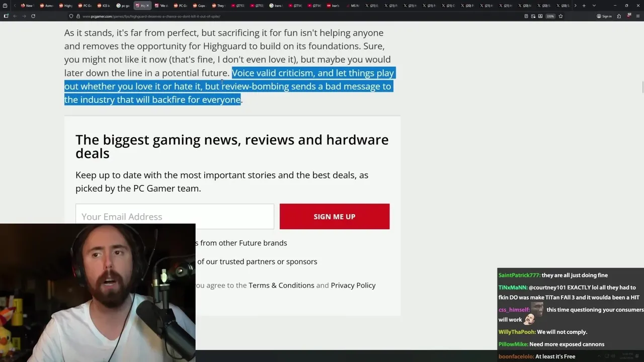Go back using the back arrow
Viewport: 644px width, 362px height.
(x=15, y=16)
